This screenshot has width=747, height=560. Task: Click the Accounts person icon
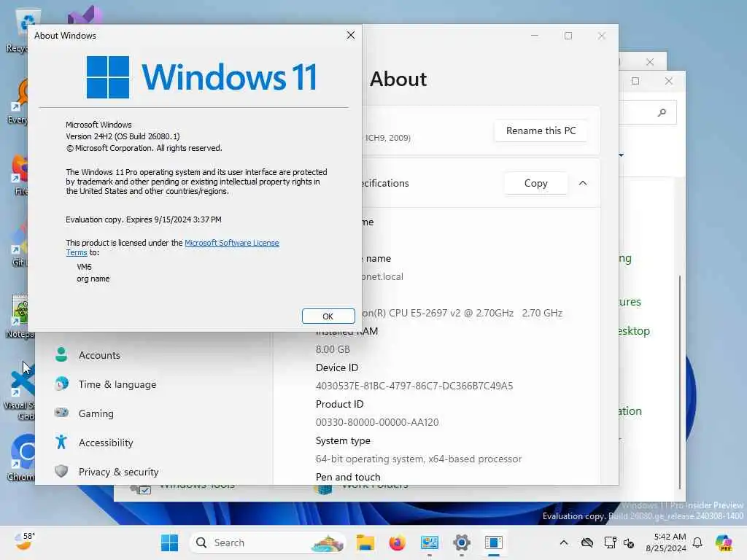coord(61,355)
